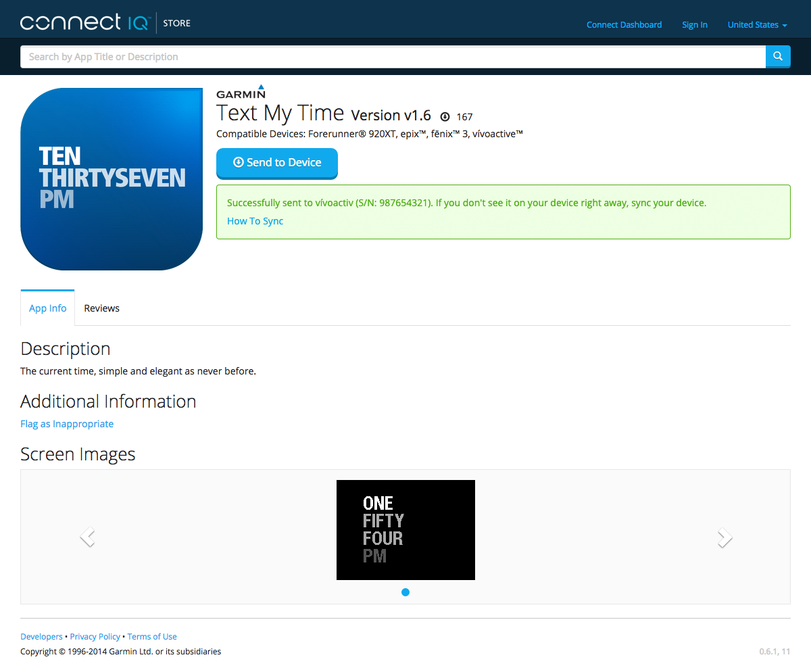This screenshot has height=672, width=811.
Task: Click the Garmin logo above the title
Action: tap(241, 91)
